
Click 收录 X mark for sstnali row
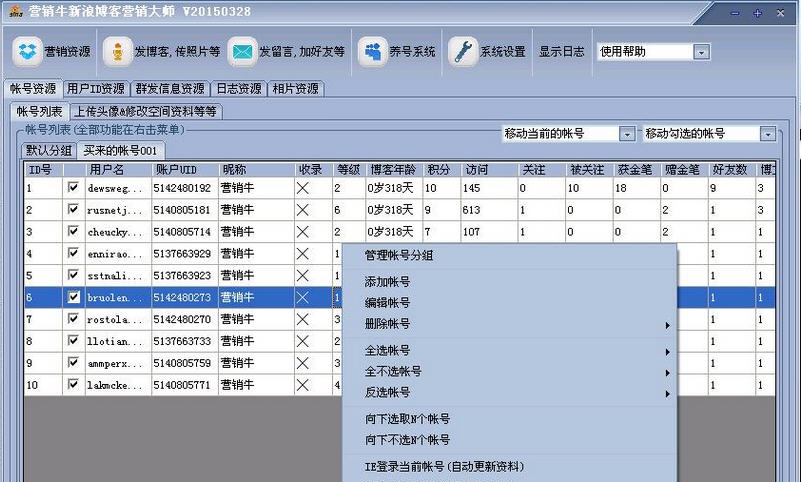pos(302,276)
